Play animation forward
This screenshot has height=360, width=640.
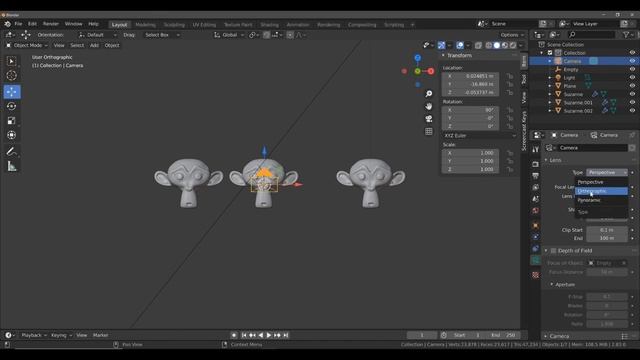pyautogui.click(x=269, y=335)
